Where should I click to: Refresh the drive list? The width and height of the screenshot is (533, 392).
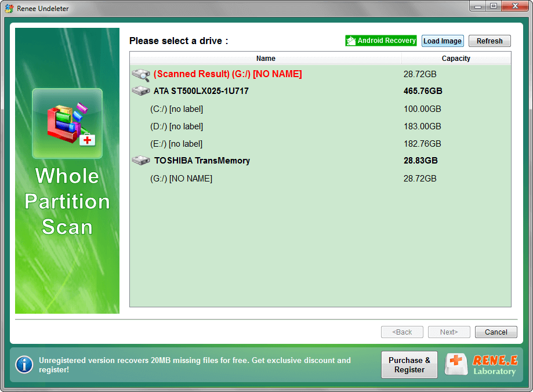[490, 41]
